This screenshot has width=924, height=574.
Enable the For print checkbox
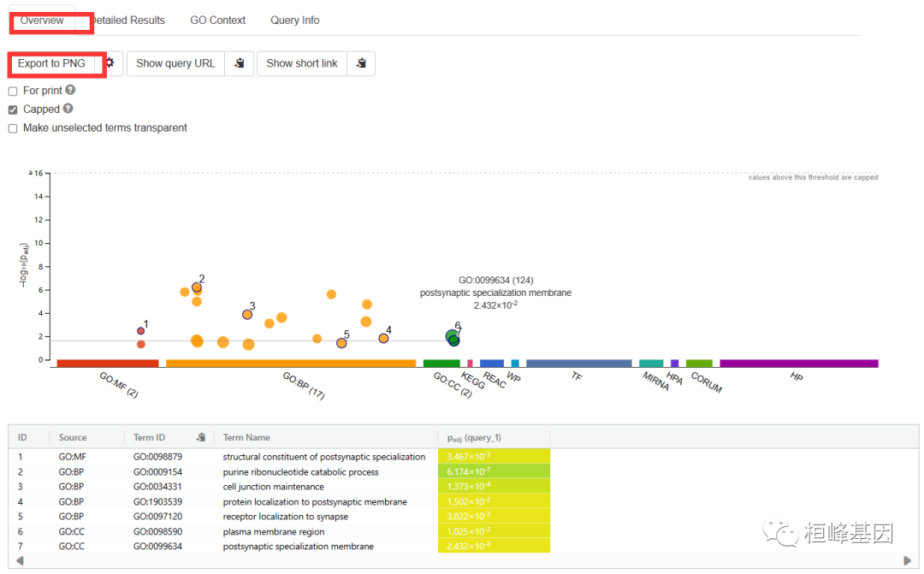pos(13,91)
